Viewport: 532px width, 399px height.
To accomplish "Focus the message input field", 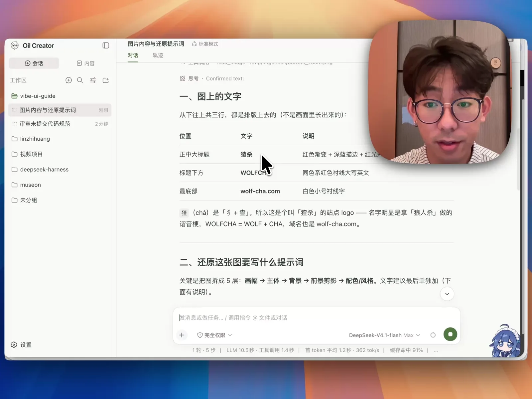I will coord(317,318).
